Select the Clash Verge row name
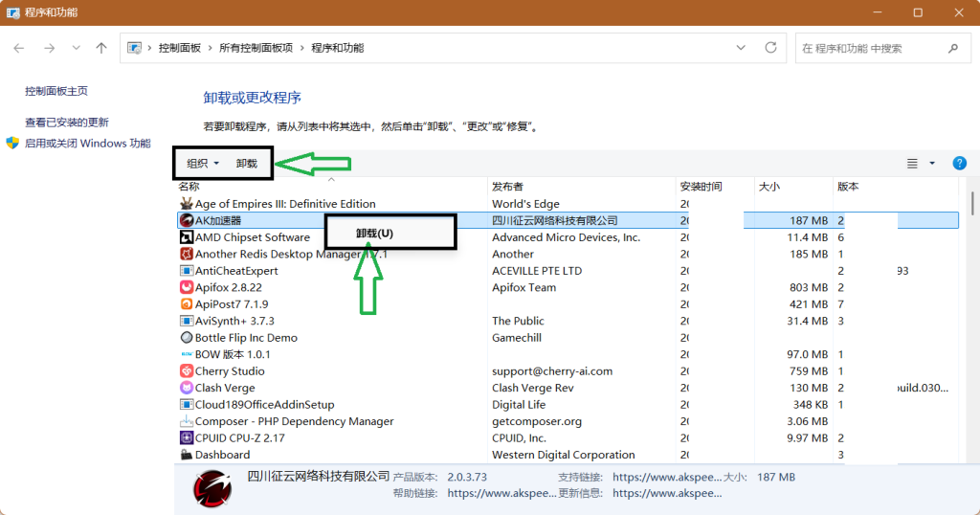Image resolution: width=980 pixels, height=515 pixels. click(x=225, y=388)
